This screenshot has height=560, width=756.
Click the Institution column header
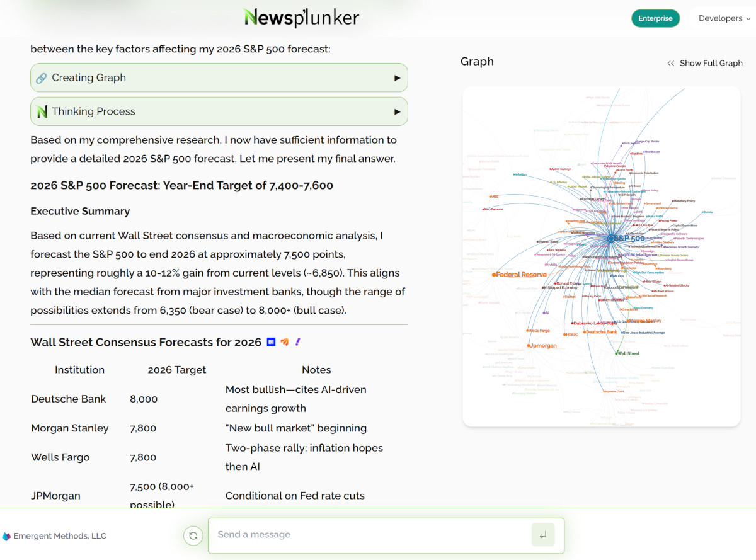(x=79, y=370)
